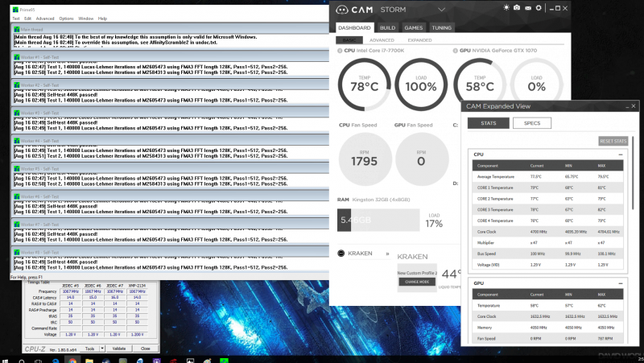This screenshot has height=363, width=644.
Task: Switch to the BUILD tab in CAM
Action: point(387,28)
